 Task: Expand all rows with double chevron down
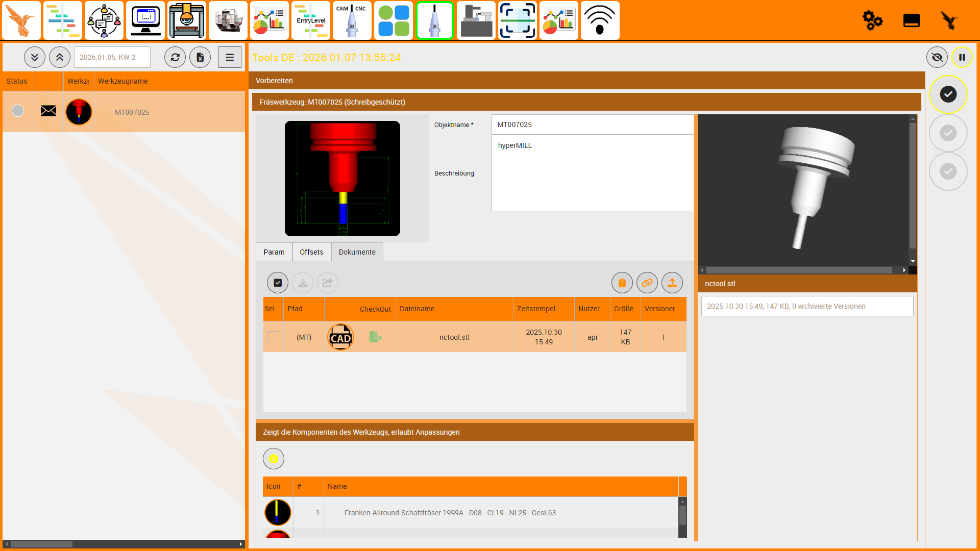point(35,57)
